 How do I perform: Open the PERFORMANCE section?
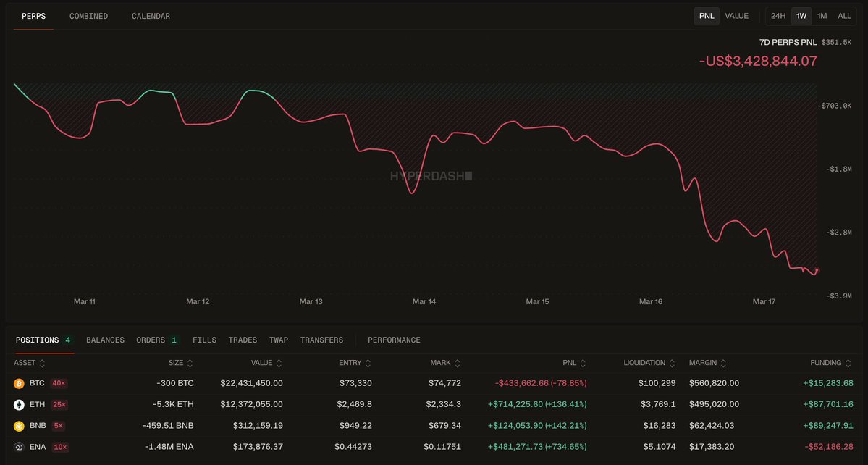tap(394, 340)
